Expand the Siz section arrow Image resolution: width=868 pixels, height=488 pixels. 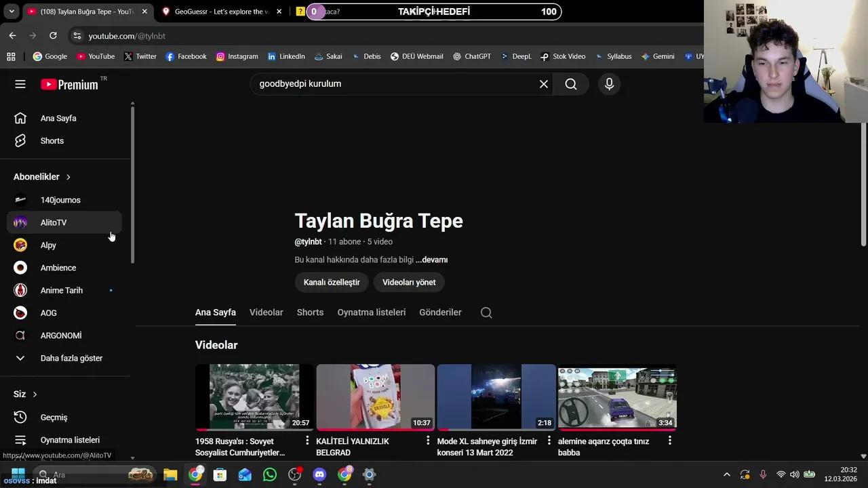pos(35,394)
